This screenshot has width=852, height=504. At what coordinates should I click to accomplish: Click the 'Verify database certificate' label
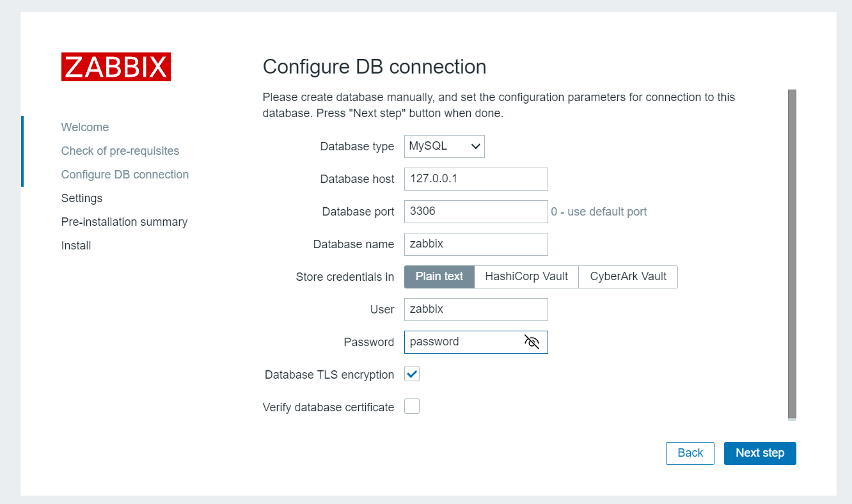(x=328, y=407)
